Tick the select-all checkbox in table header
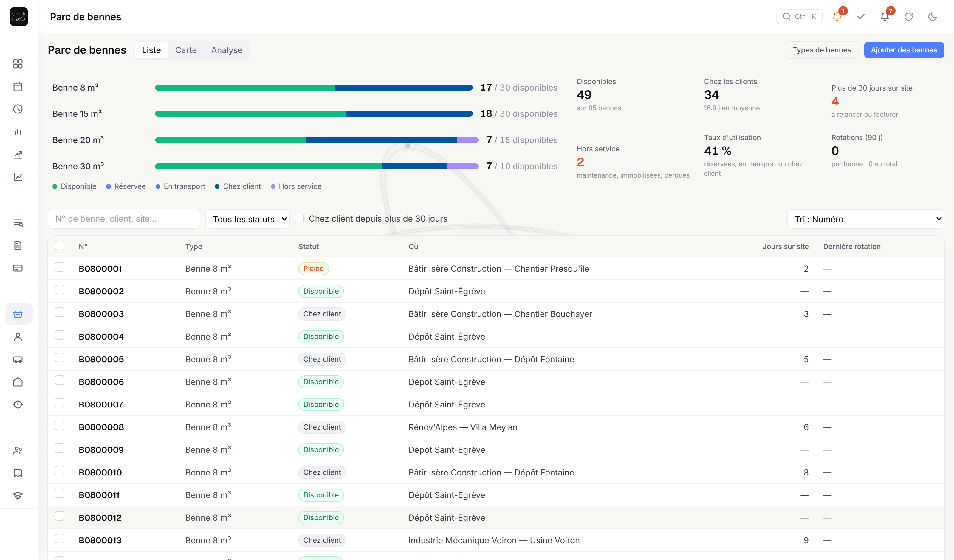 tap(59, 245)
